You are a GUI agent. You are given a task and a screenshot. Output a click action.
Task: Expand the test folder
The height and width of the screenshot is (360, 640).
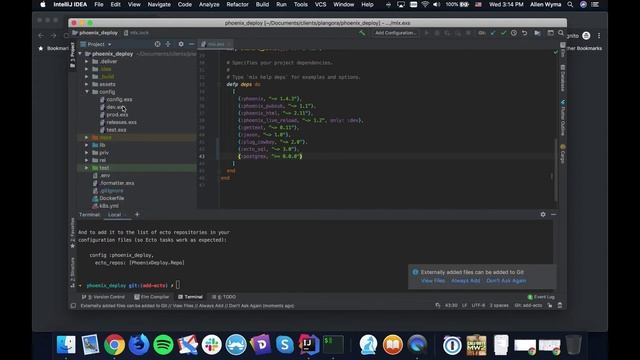[x=87, y=168]
